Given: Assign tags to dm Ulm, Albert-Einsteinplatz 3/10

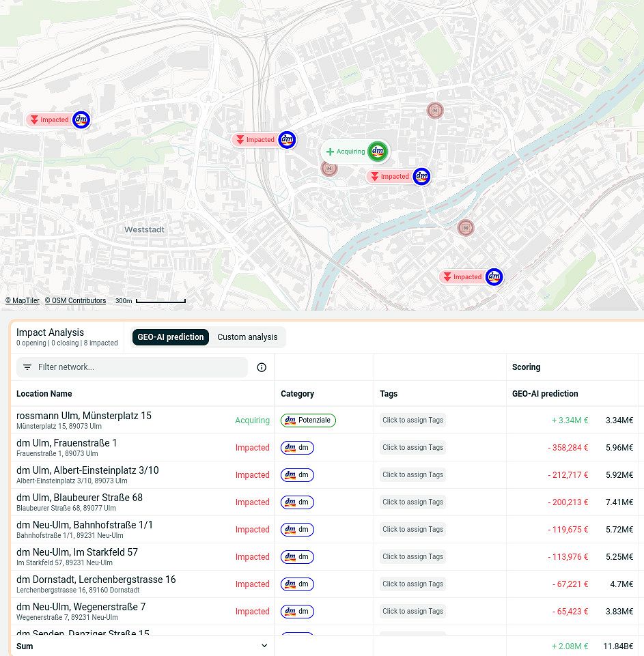Looking at the screenshot, I should click(412, 475).
